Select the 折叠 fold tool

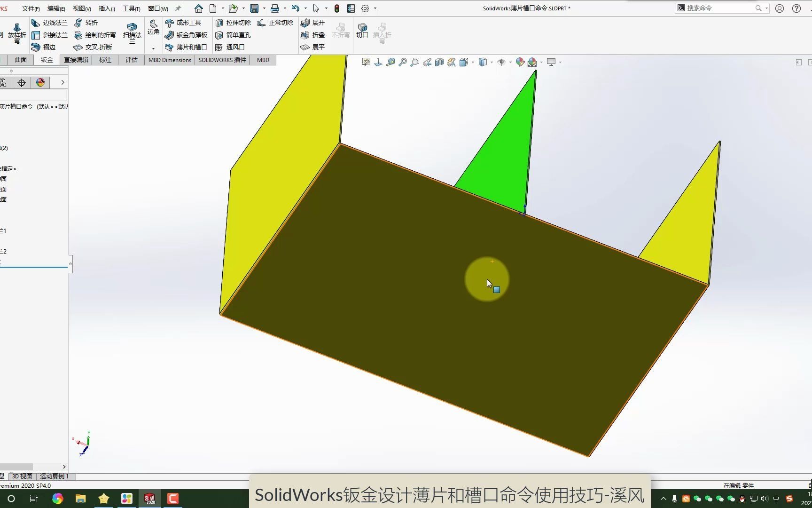click(x=312, y=35)
